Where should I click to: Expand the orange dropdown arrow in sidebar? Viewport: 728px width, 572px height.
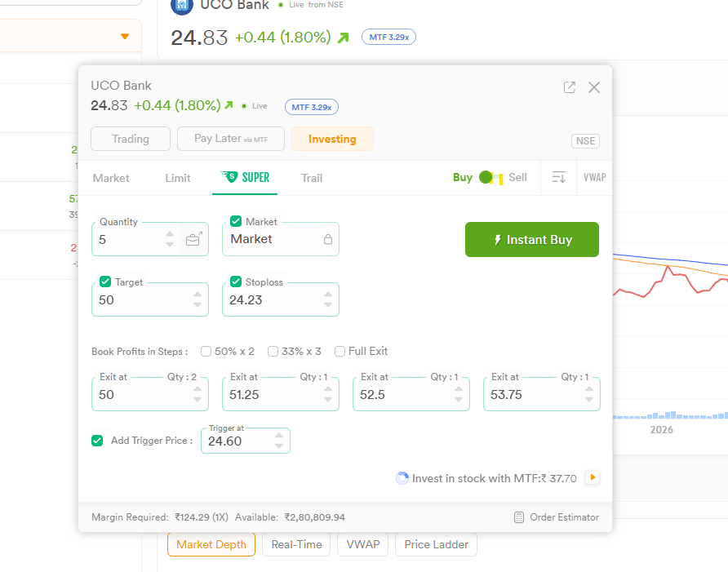[124, 36]
